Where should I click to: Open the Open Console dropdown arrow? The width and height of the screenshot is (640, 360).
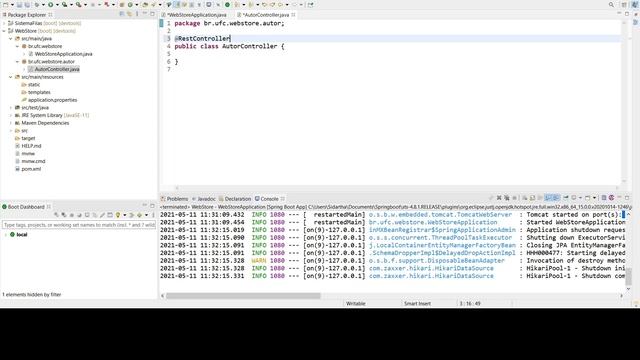[x=594, y=198]
